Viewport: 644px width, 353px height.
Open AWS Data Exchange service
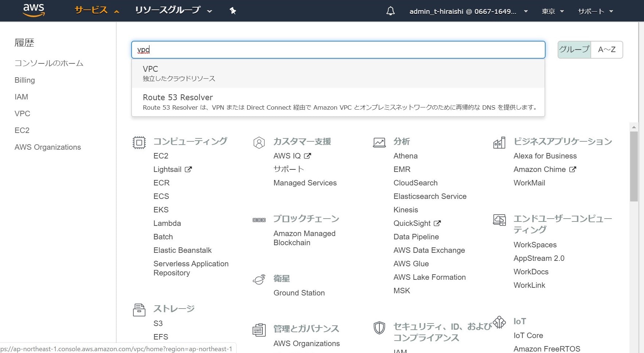(x=429, y=250)
